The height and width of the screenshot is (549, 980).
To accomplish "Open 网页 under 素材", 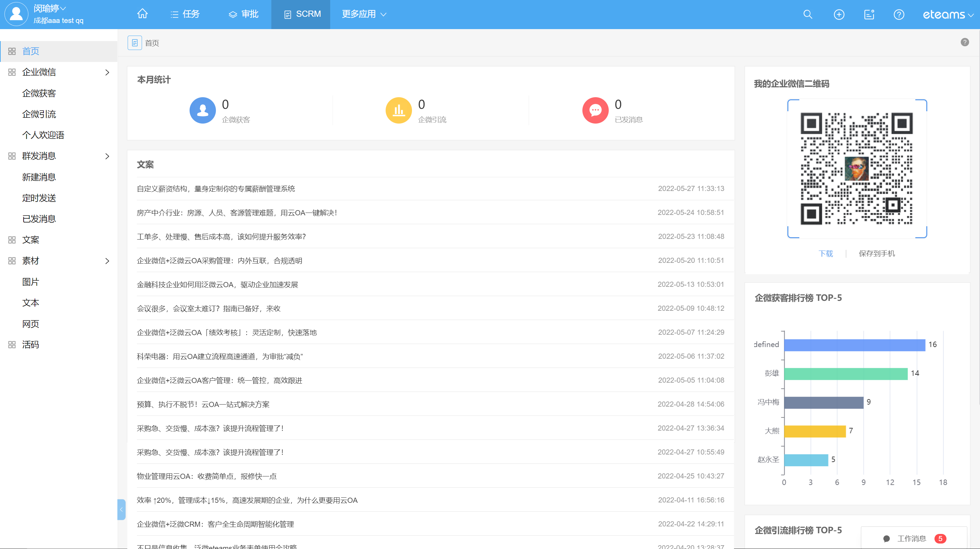I will (30, 324).
